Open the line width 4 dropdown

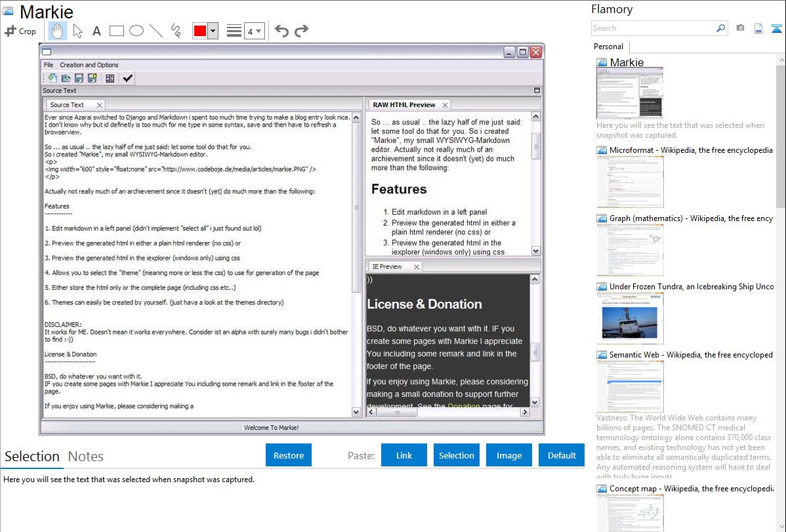pyautogui.click(x=254, y=31)
